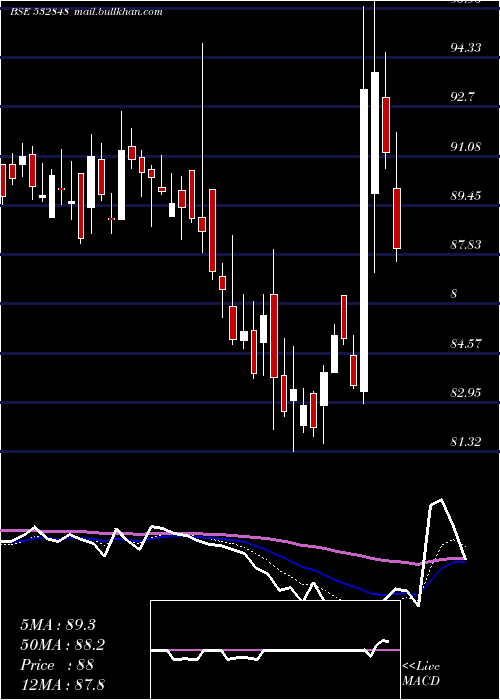Click the peak of the white moving-average spike
Image resolution: width=500 pixels, height=700 pixels.
(x=441, y=500)
